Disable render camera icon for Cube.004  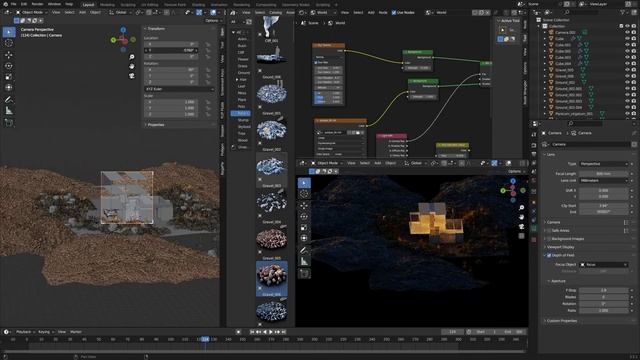[634, 64]
